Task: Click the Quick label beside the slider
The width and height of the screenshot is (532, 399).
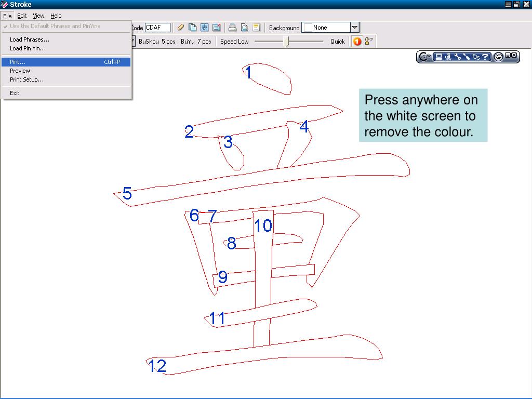Action: (338, 42)
